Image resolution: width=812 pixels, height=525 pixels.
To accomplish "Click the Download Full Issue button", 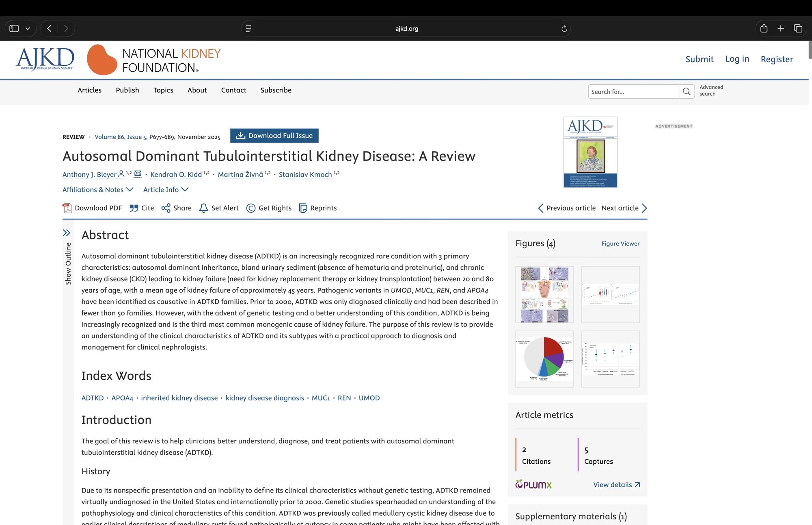I will point(274,136).
